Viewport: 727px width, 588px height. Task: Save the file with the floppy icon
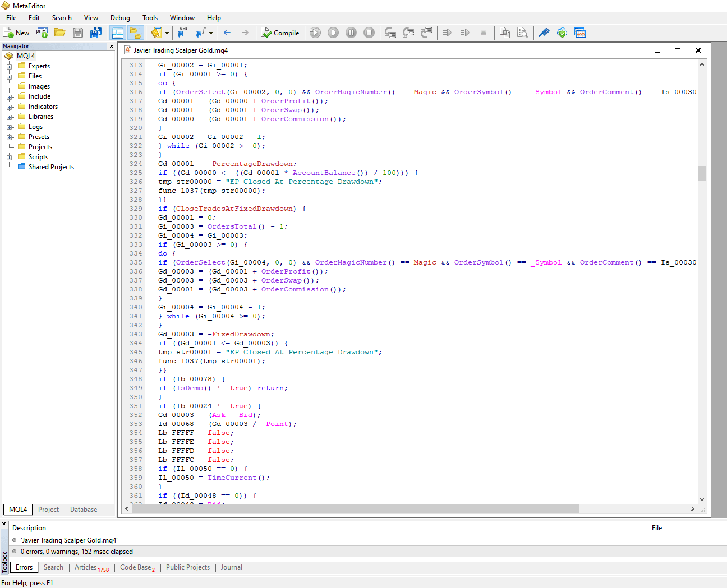pyautogui.click(x=78, y=33)
